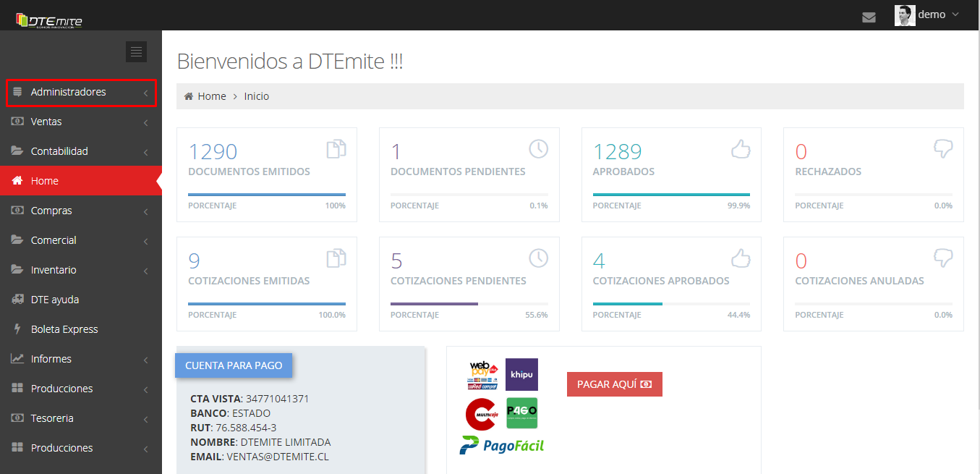Click the Documentos Pendientes clock icon
Viewport: 980px width, 474px height.
tap(539, 148)
